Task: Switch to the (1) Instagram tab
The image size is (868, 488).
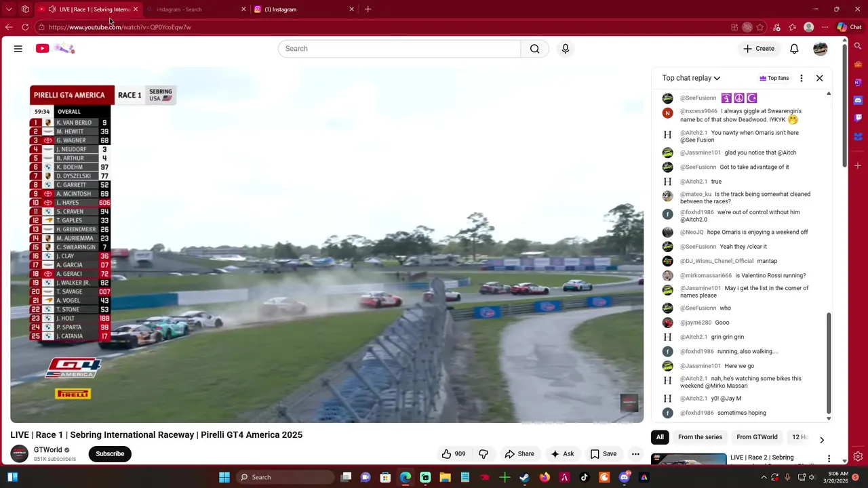Action: (304, 9)
